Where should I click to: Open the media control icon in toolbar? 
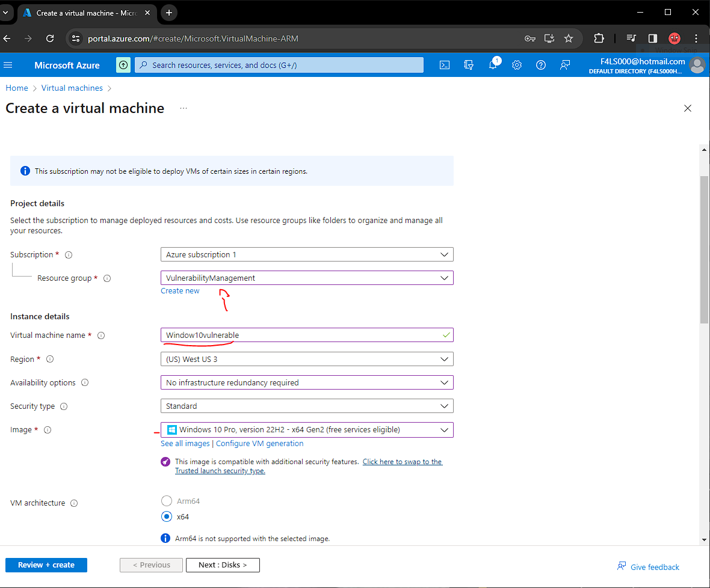(x=631, y=38)
